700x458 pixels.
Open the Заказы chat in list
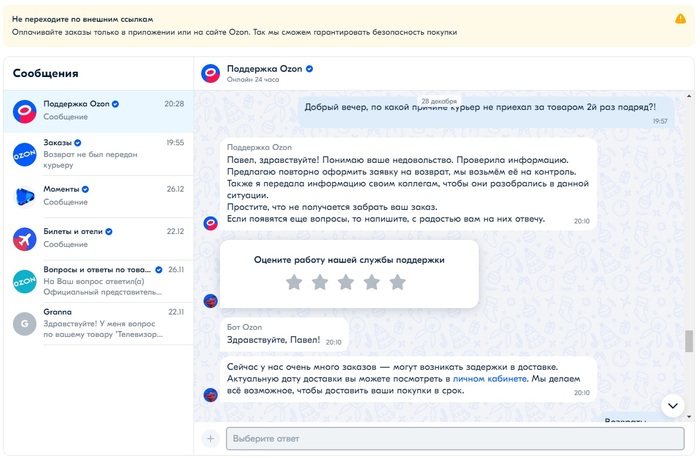[x=98, y=153]
